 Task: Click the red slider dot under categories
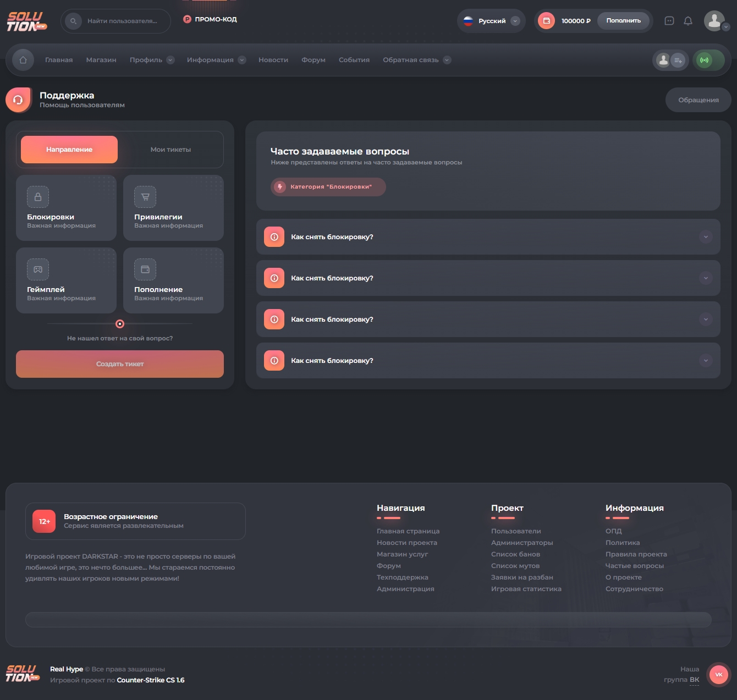click(120, 324)
